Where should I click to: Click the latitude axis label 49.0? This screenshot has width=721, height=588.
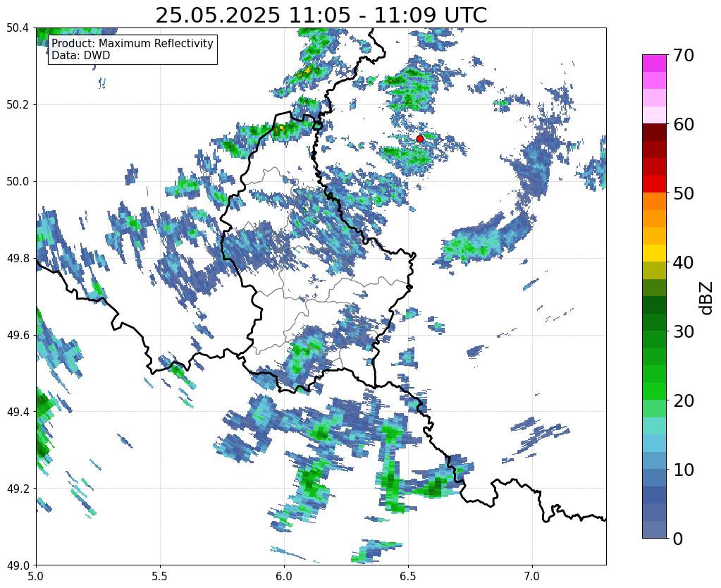point(18,565)
